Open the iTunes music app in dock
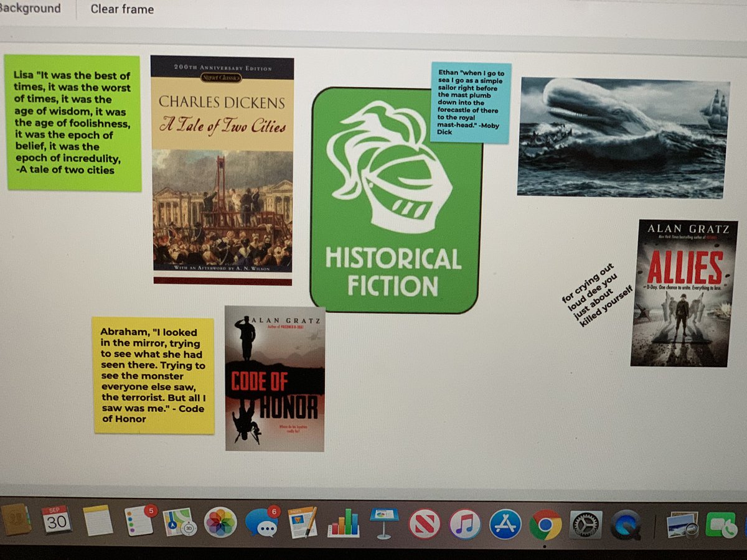Viewport: 747px width, 560px height. point(465,525)
